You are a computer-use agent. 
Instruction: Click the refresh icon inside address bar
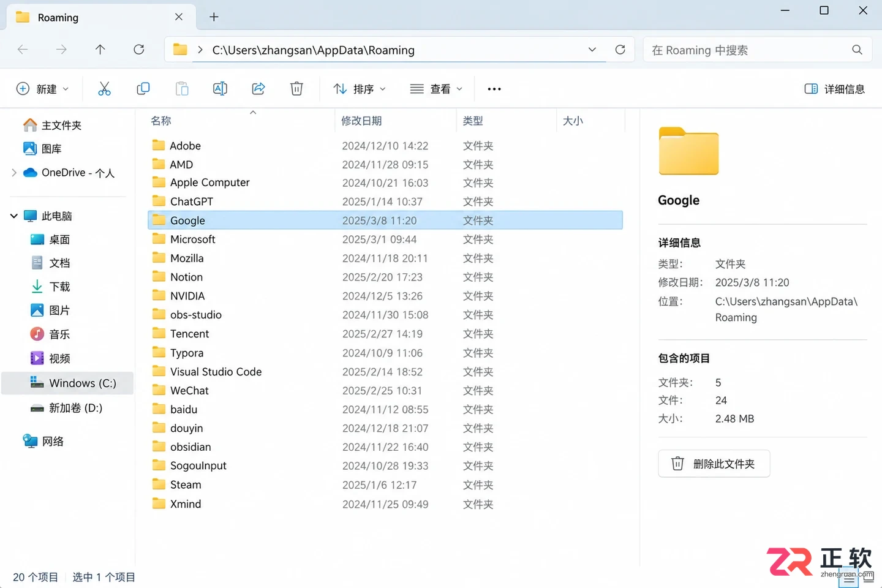[x=620, y=50]
